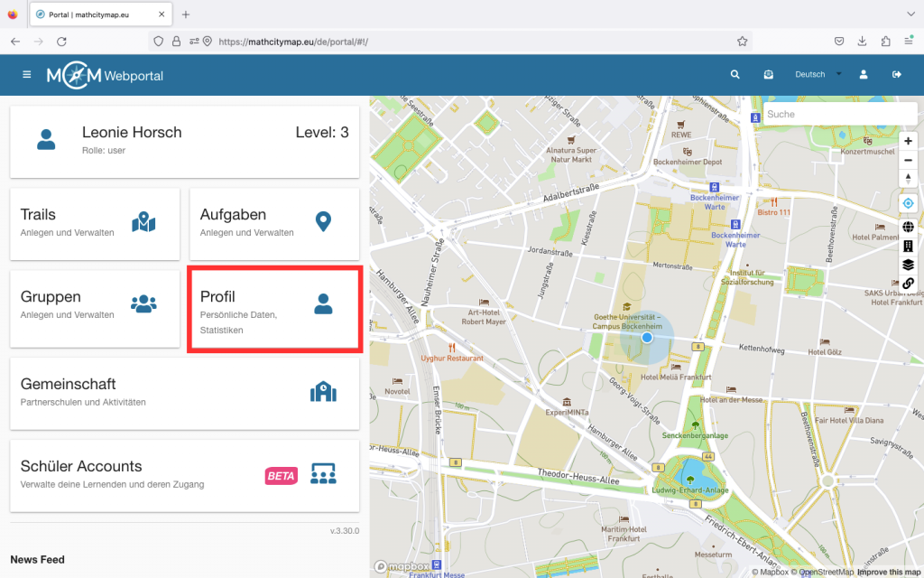
Task: Open the hamburger menu in the header
Action: (27, 75)
